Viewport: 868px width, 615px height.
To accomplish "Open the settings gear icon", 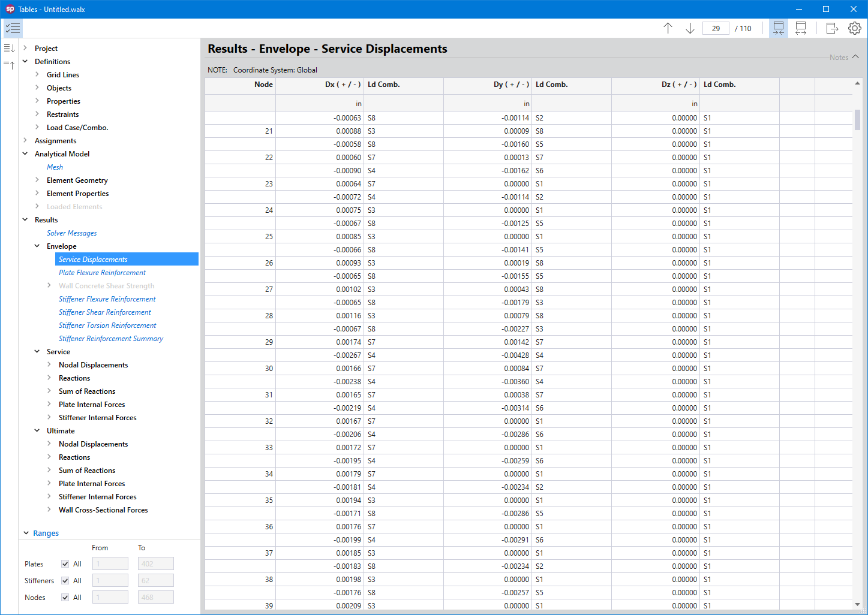I will click(x=854, y=28).
